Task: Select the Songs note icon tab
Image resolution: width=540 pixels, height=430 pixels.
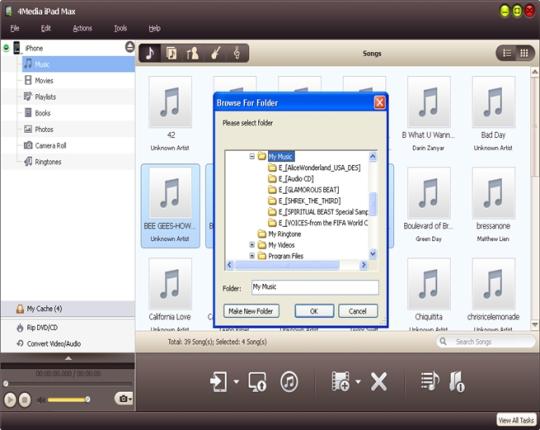Action: 150,53
